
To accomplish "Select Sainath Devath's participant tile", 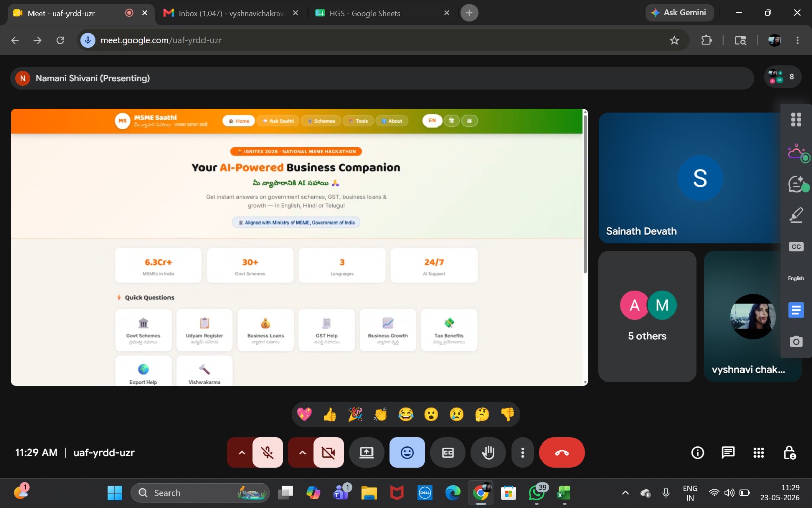I will [x=690, y=178].
